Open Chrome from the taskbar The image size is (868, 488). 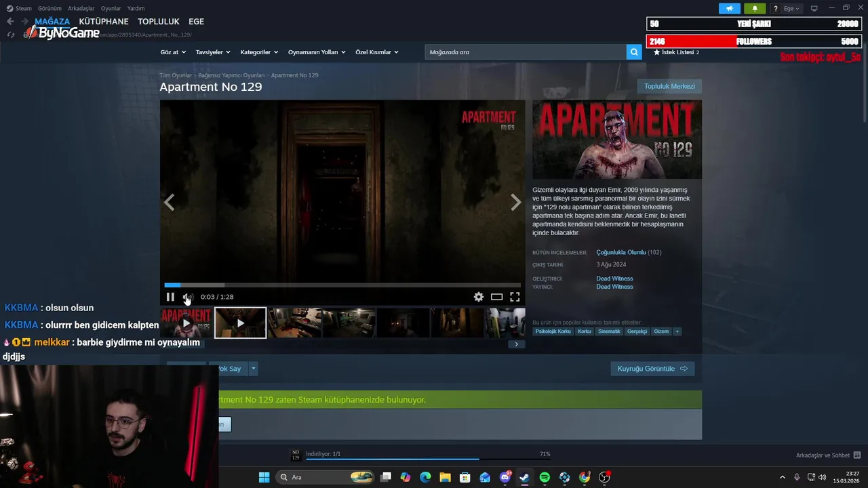(585, 477)
